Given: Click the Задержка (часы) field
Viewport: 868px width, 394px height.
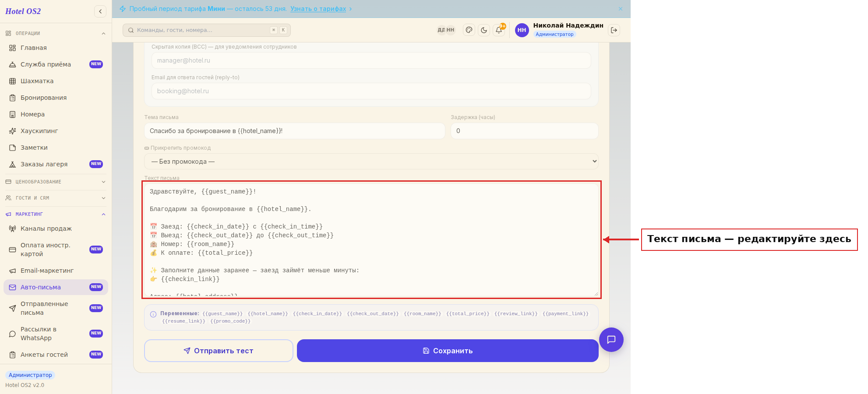Looking at the screenshot, I should (x=525, y=131).
